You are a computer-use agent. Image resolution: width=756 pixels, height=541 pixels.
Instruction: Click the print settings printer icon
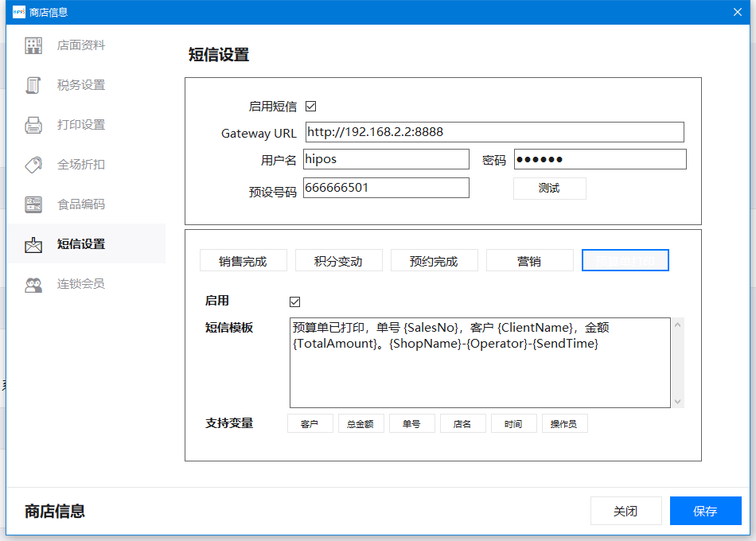(33, 125)
